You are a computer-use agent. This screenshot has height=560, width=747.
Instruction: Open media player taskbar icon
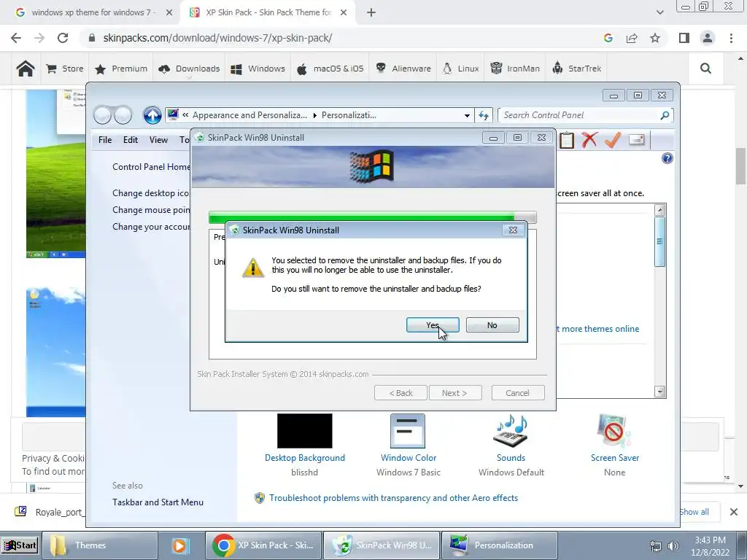pos(180,545)
